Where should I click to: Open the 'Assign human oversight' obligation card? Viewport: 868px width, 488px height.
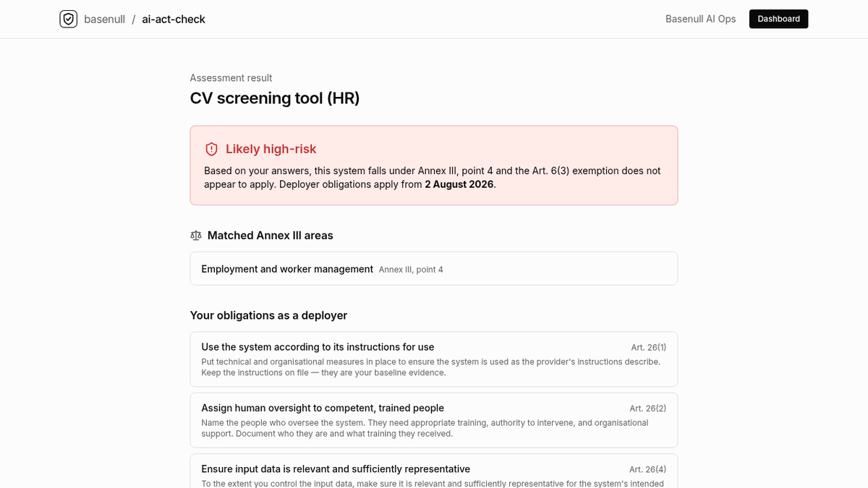point(433,420)
